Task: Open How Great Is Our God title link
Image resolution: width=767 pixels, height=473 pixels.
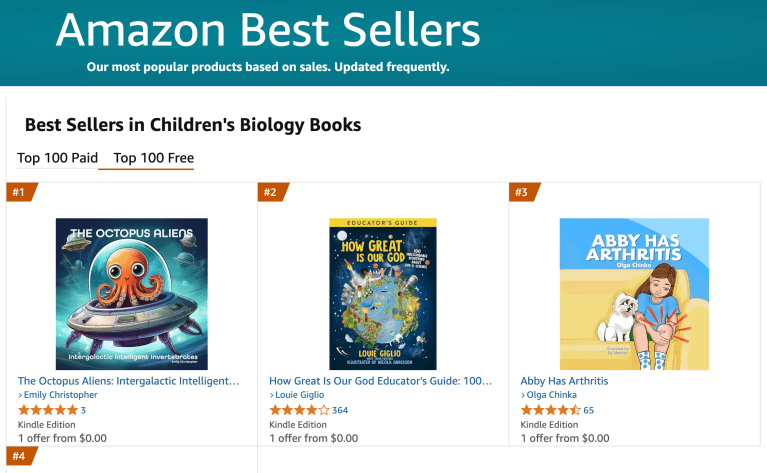Action: [381, 381]
